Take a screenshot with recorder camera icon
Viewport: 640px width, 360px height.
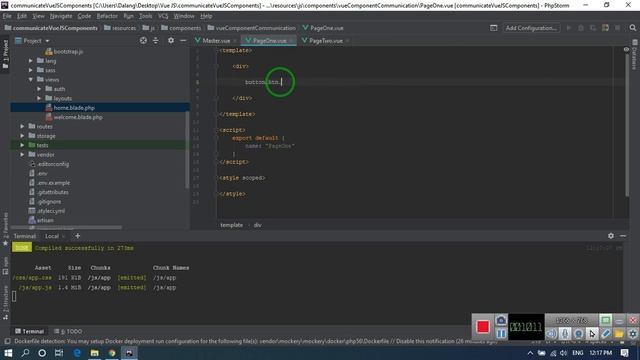tap(501, 320)
